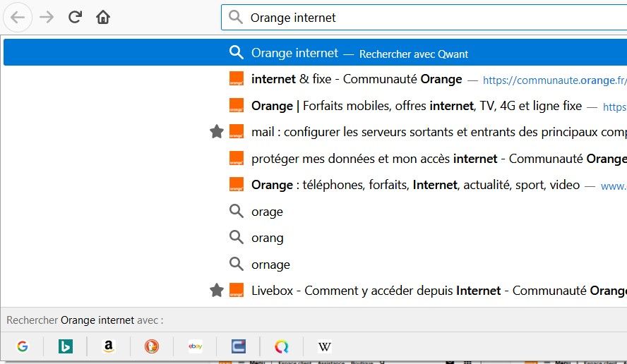This screenshot has height=364, width=627.
Task: Go forward to the next page
Action: (x=47, y=18)
